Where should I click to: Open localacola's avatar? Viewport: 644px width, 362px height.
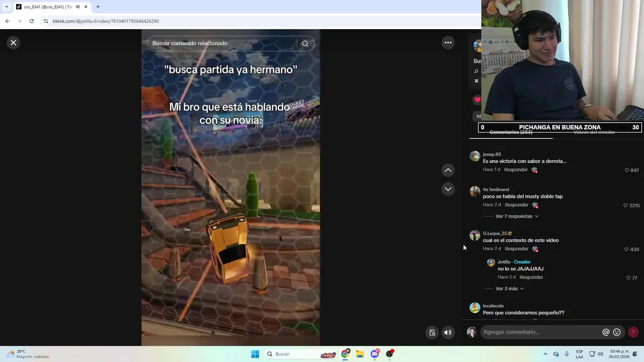475,308
